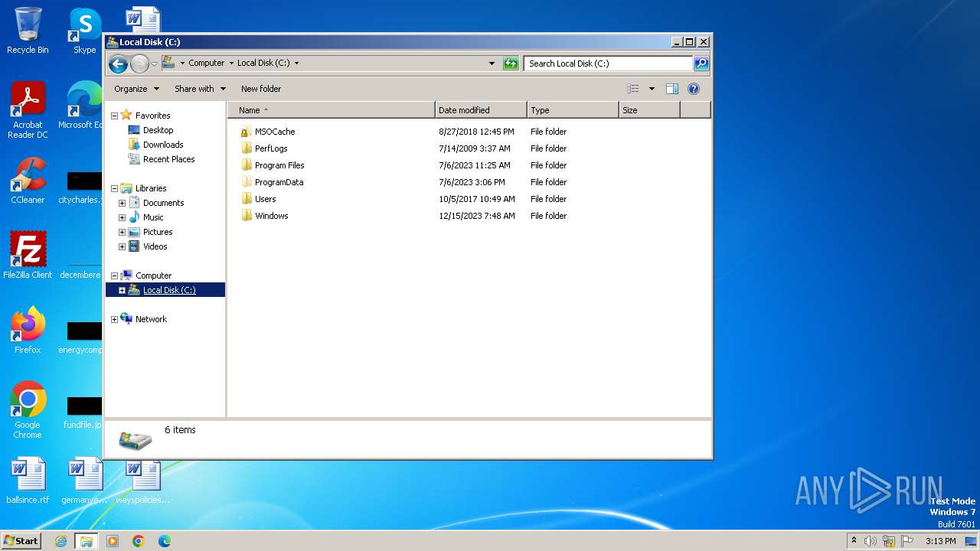
Task: Collapse the Computer tree node
Action: [115, 275]
